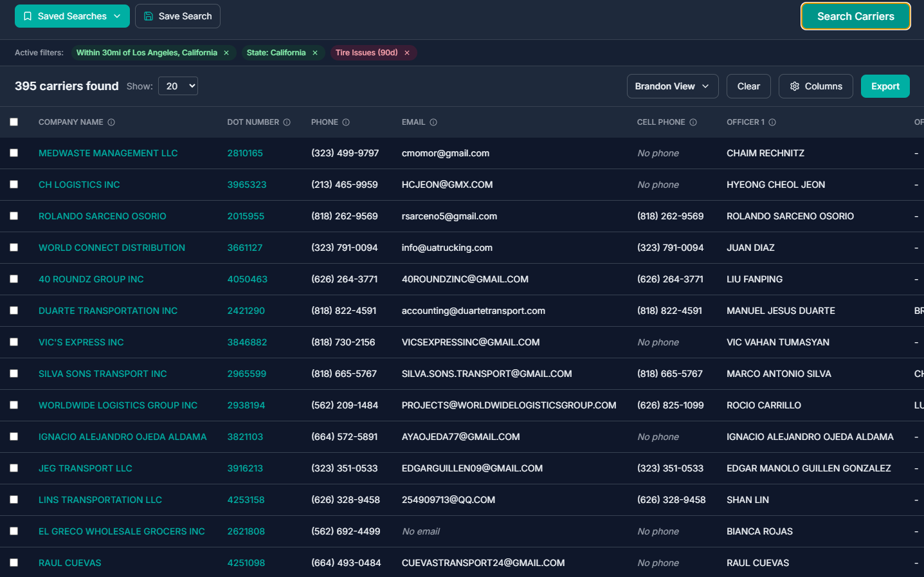Remove the Tire Issues (90d) filter
The image size is (924, 577).
[407, 53]
